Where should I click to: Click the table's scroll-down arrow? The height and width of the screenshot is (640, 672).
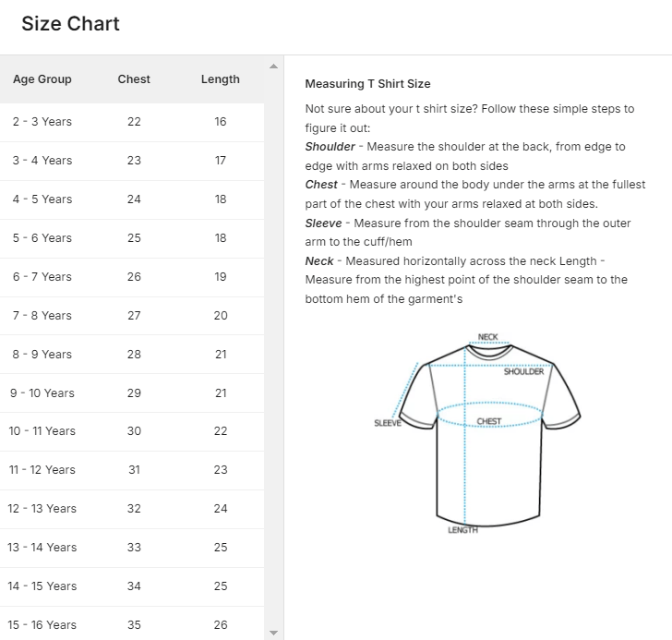pyautogui.click(x=272, y=633)
